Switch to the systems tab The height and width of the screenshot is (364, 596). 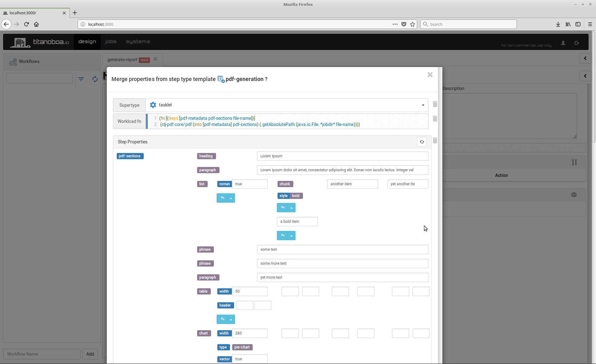tap(138, 42)
